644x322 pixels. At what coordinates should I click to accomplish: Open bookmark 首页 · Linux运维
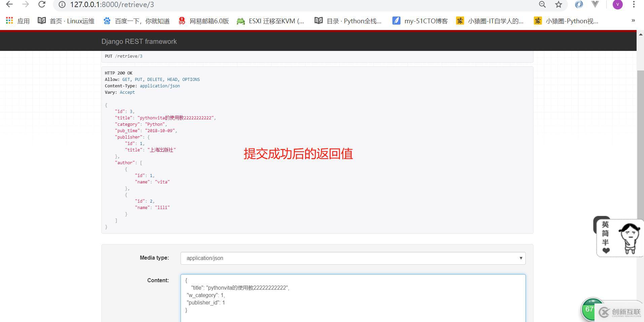(66, 21)
